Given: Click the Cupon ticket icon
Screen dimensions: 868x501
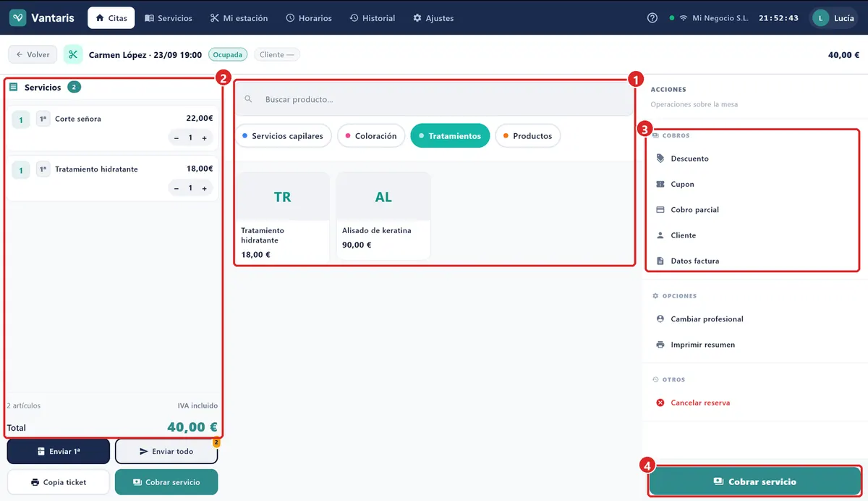Looking at the screenshot, I should [x=660, y=184].
